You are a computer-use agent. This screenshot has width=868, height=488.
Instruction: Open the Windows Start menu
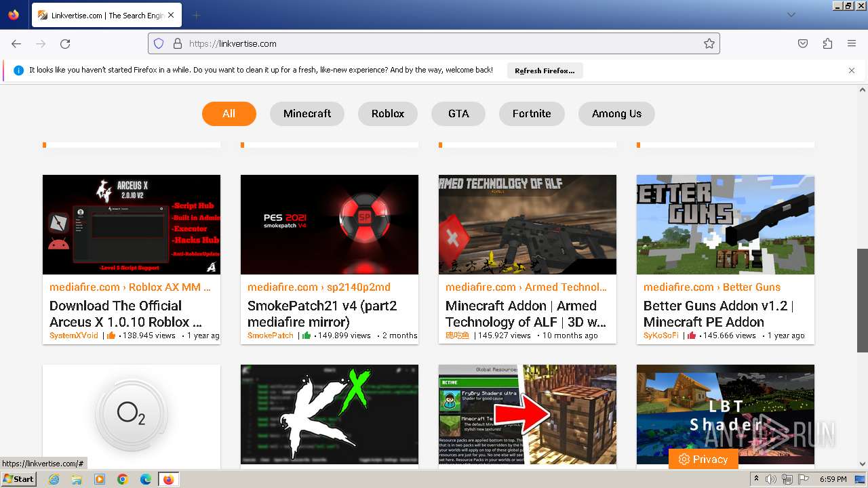pos(19,479)
